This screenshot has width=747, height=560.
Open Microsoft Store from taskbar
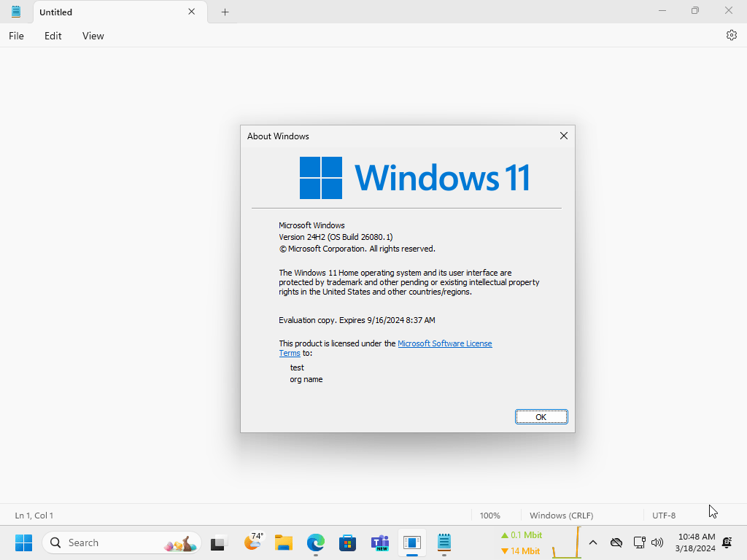coord(347,542)
